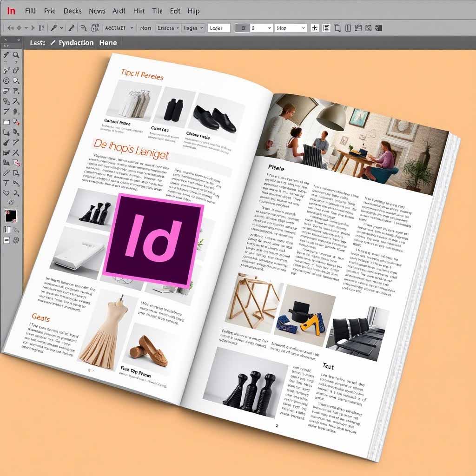Select the interior room photo on the right page
This screenshot has width=476, height=476.
click(352, 144)
